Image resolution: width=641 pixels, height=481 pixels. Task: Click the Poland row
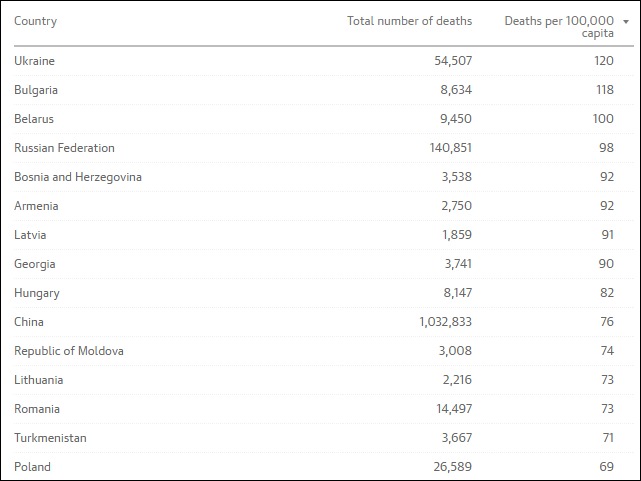point(32,467)
